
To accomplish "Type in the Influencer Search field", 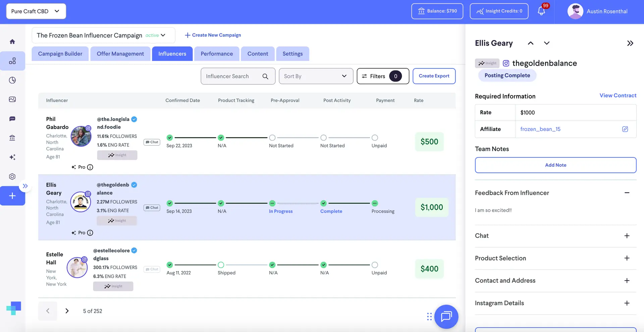I will tap(231, 76).
